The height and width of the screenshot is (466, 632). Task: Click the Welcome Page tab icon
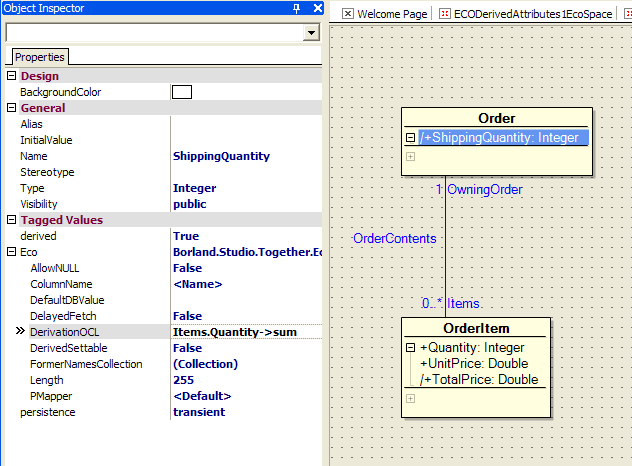point(348,14)
